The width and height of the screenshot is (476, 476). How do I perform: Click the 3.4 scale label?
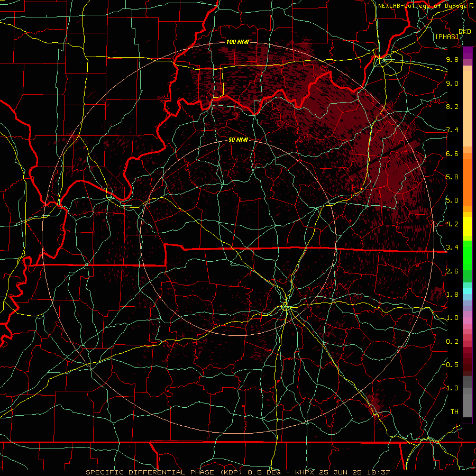[452, 248]
